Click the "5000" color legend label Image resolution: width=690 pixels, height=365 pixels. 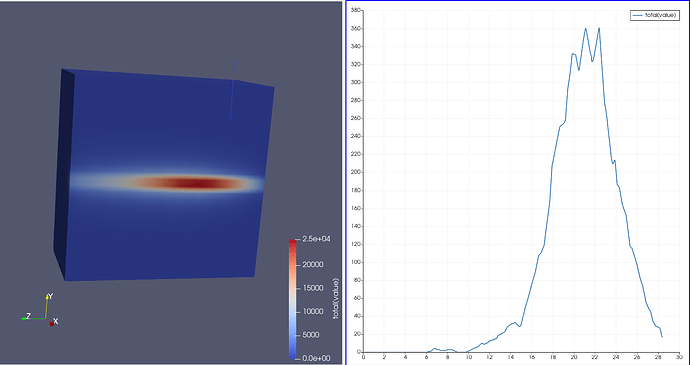coord(311,336)
